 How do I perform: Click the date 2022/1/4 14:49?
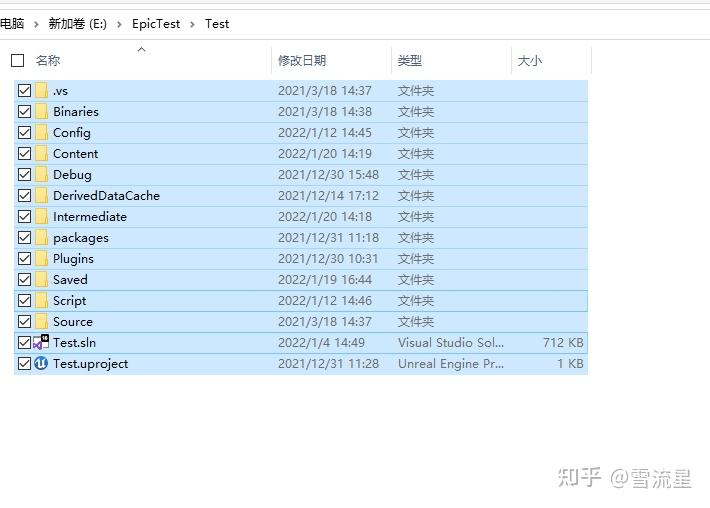pyautogui.click(x=321, y=343)
